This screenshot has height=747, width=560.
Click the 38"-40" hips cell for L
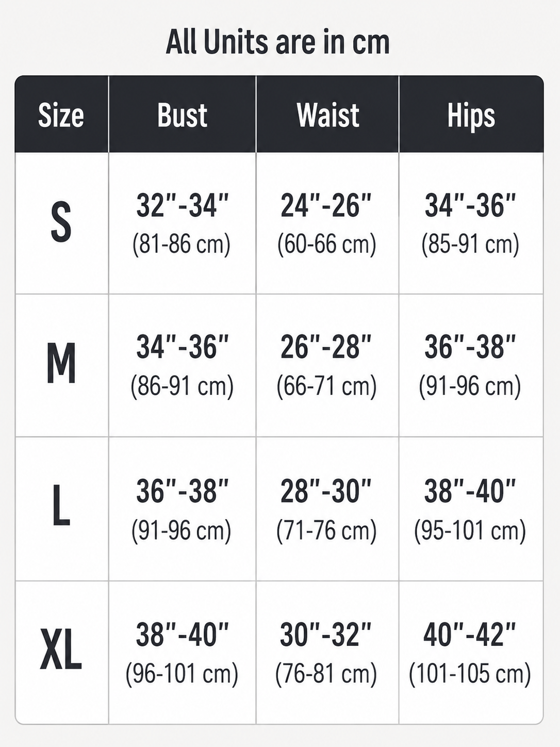[x=470, y=491]
